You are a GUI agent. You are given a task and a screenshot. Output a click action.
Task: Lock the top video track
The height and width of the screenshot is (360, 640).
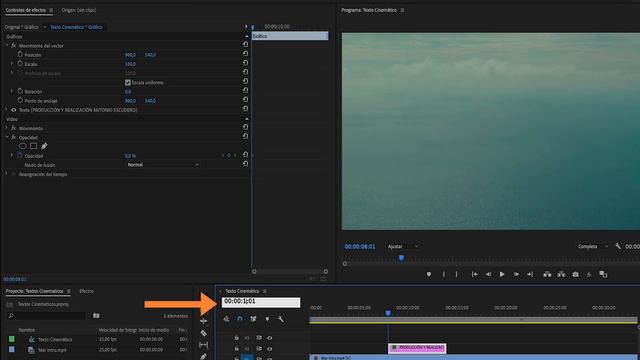(x=236, y=338)
